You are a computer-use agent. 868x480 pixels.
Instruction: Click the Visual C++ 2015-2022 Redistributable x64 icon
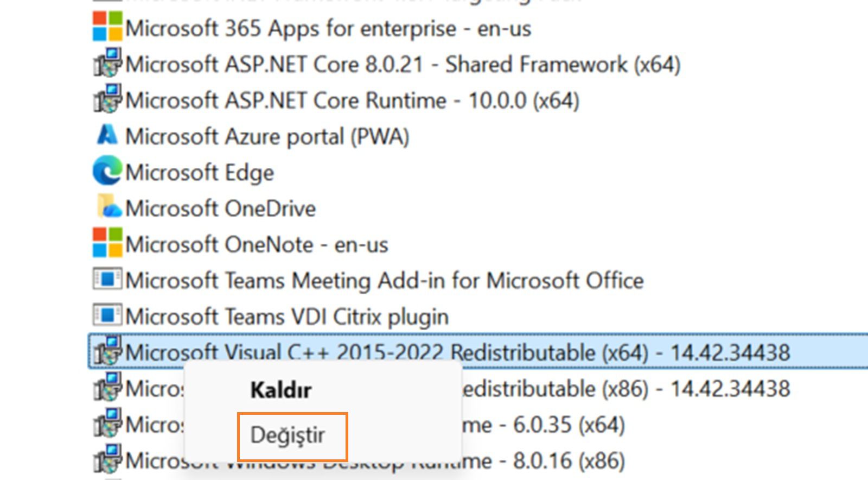click(x=108, y=352)
